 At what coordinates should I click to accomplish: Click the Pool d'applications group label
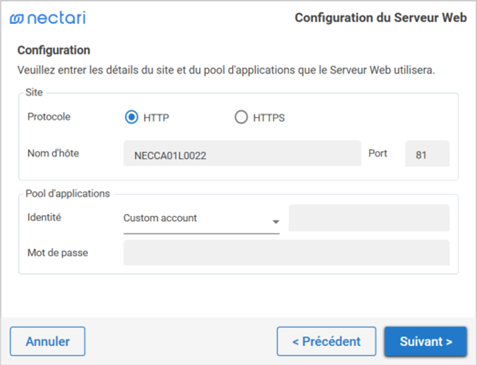click(x=68, y=194)
